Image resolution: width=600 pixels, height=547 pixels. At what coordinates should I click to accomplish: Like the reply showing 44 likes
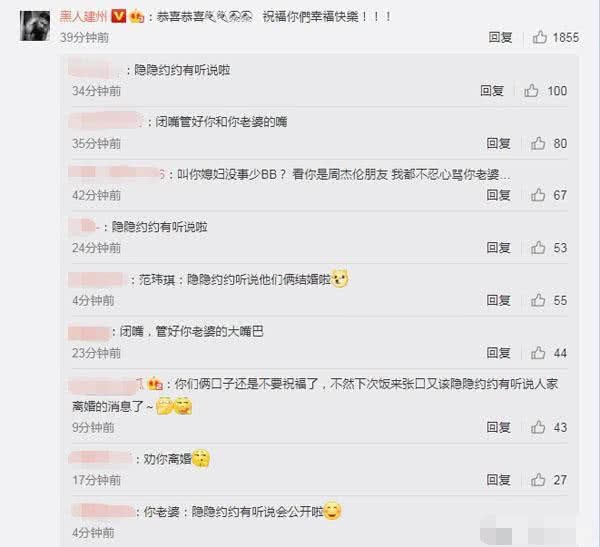pyautogui.click(x=538, y=353)
